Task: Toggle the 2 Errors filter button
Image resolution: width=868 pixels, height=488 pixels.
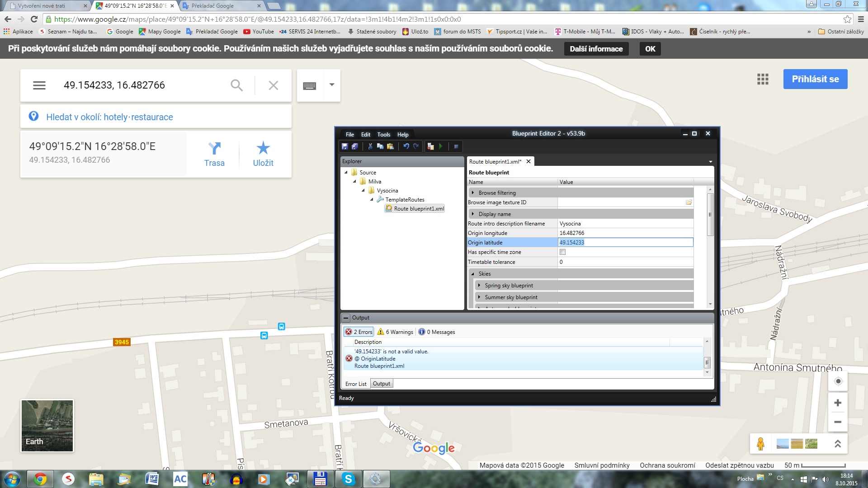Action: tap(359, 332)
